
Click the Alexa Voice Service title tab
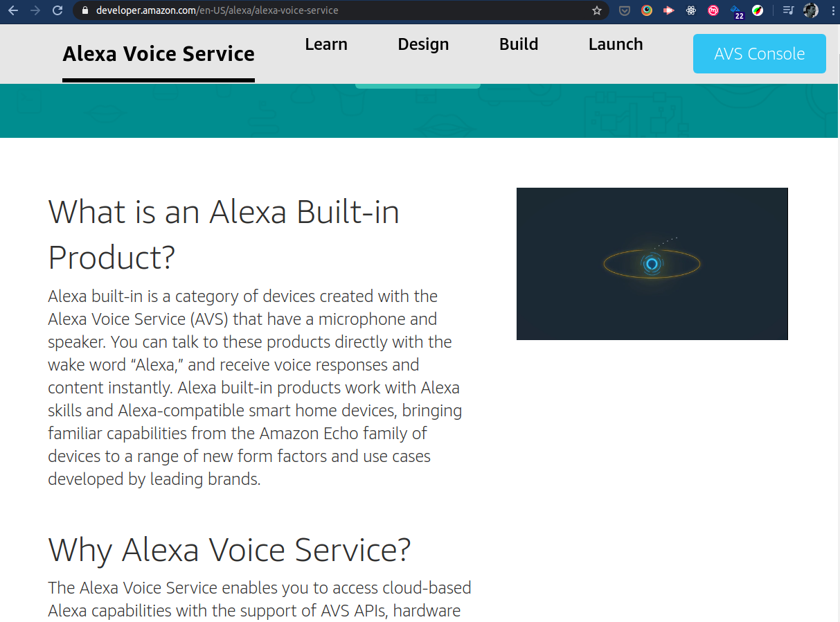pos(159,54)
